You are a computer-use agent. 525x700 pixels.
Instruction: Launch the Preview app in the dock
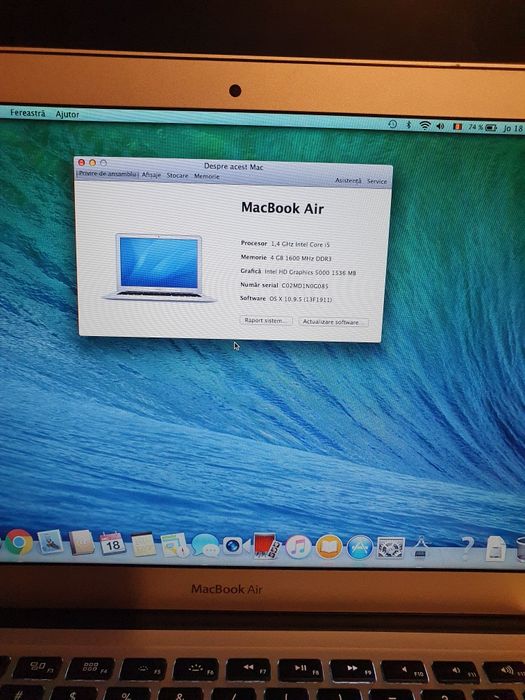point(50,542)
